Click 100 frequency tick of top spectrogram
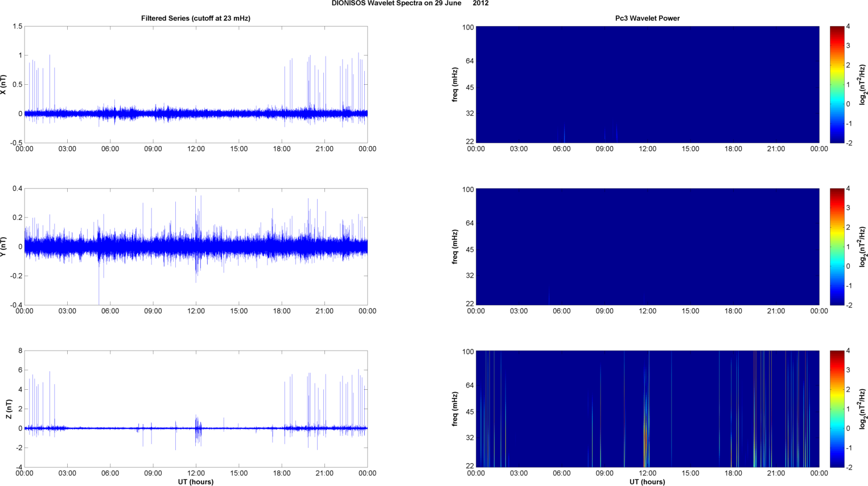The height and width of the screenshot is (486, 868). coord(468,27)
